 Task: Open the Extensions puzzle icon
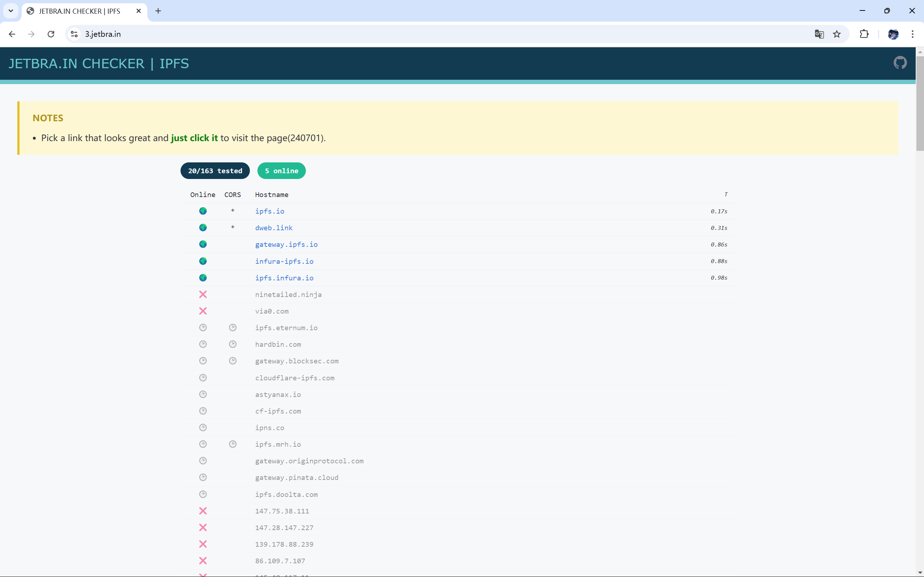click(864, 34)
